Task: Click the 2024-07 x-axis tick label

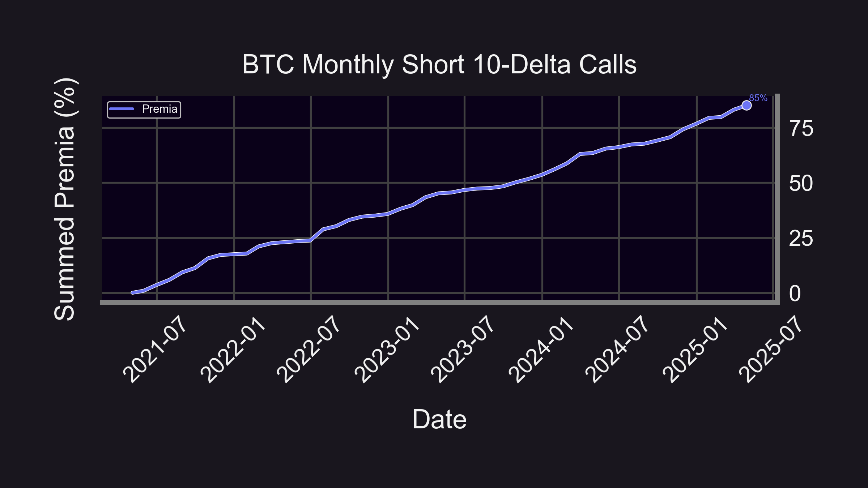Action: point(617,349)
